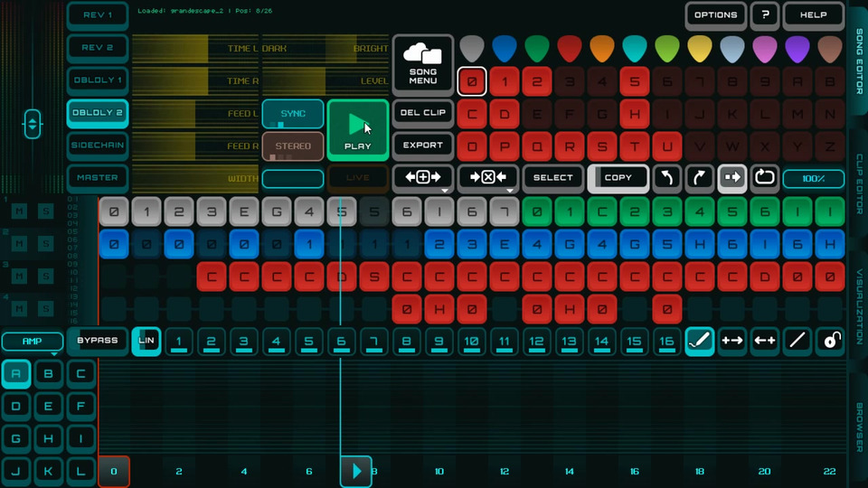Select automation step 8
The height and width of the screenshot is (488, 868).
(x=406, y=341)
